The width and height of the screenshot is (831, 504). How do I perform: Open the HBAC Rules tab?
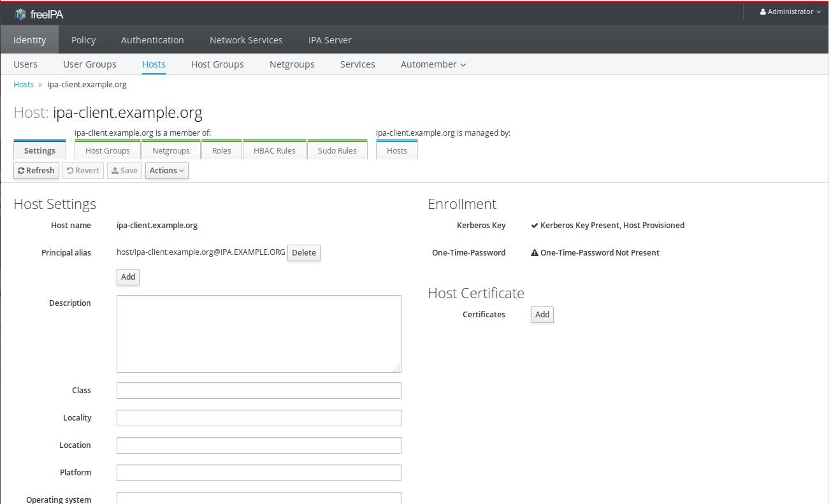pyautogui.click(x=275, y=150)
